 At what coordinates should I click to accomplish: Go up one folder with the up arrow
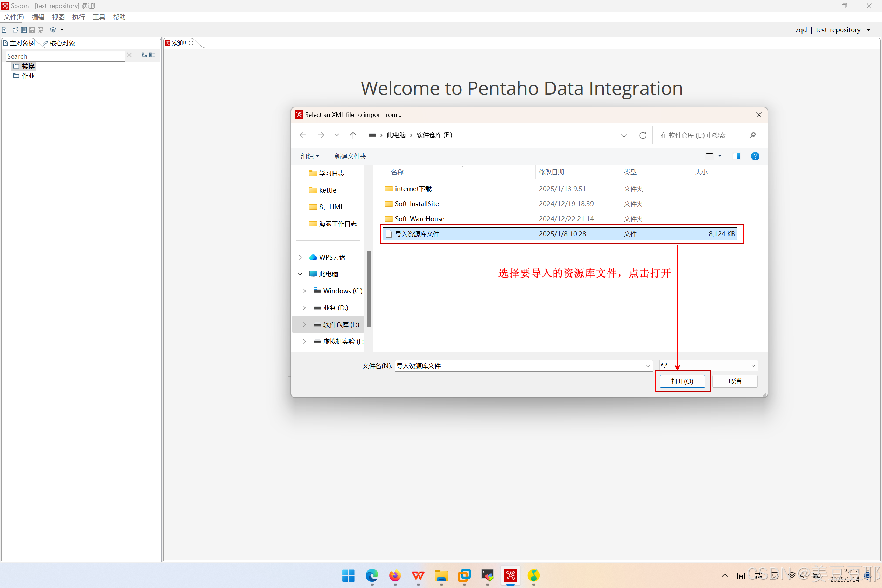click(353, 135)
